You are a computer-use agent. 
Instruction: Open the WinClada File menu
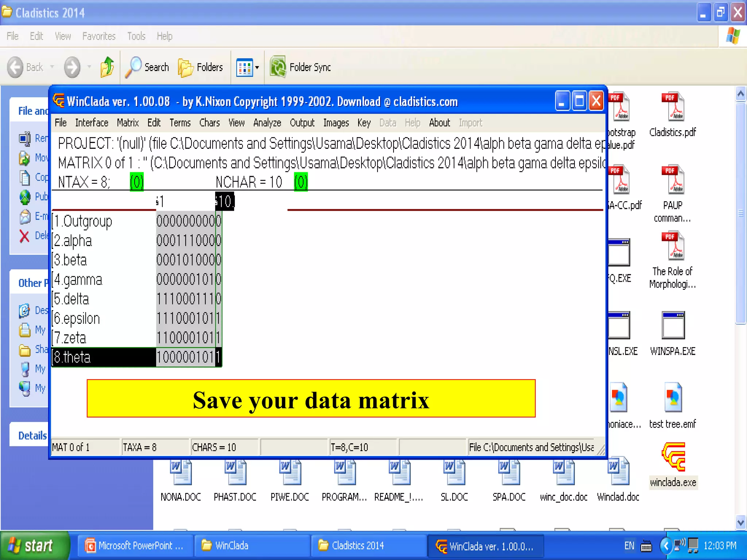point(61,123)
